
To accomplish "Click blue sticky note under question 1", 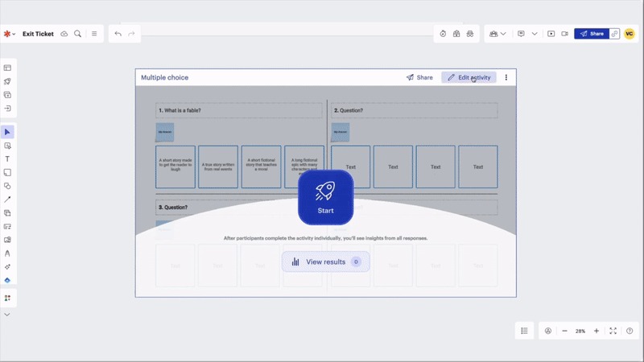I will coord(165,132).
